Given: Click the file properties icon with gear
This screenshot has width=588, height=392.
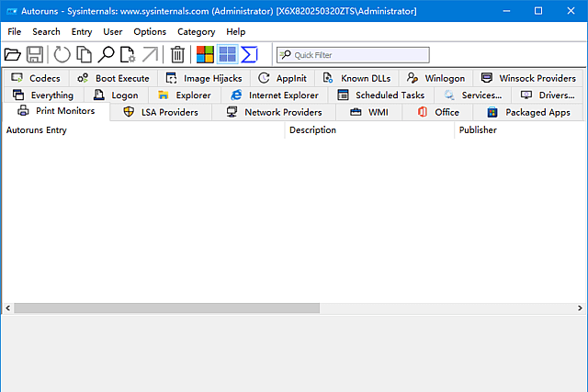Looking at the screenshot, I should click(x=128, y=55).
